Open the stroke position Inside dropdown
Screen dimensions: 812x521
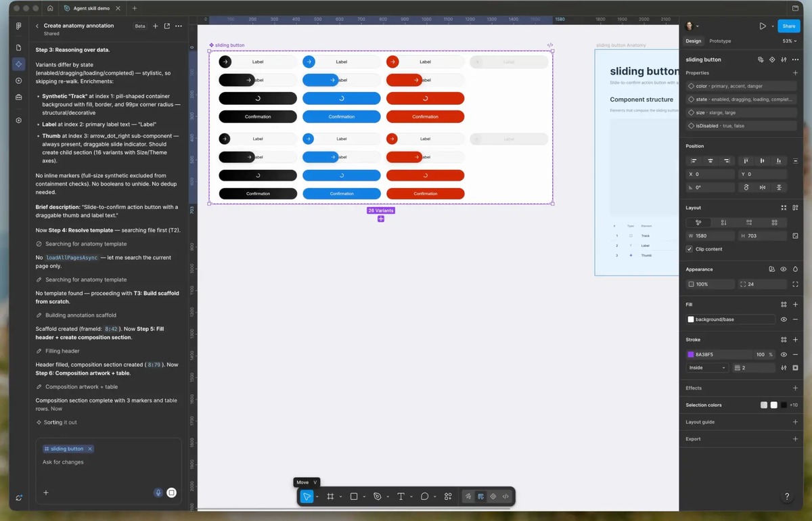pyautogui.click(x=707, y=367)
